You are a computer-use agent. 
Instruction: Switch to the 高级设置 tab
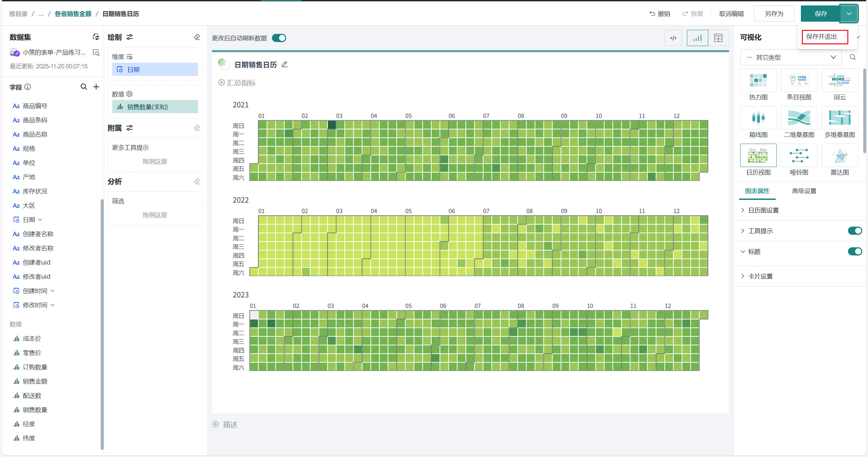click(x=804, y=191)
